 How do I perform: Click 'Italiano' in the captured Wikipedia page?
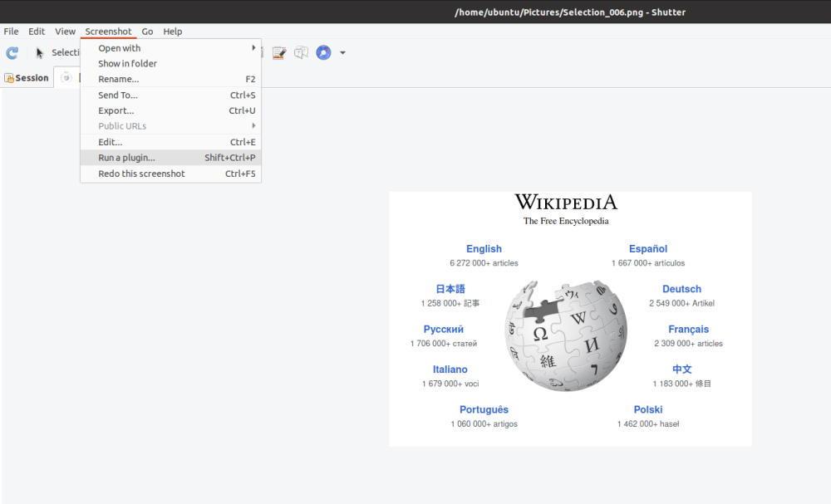[450, 369]
